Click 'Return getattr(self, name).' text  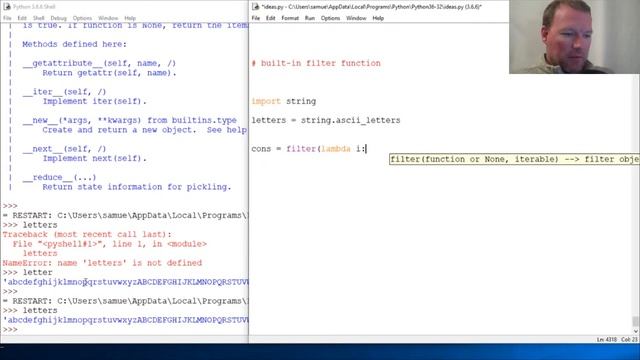(x=109, y=73)
